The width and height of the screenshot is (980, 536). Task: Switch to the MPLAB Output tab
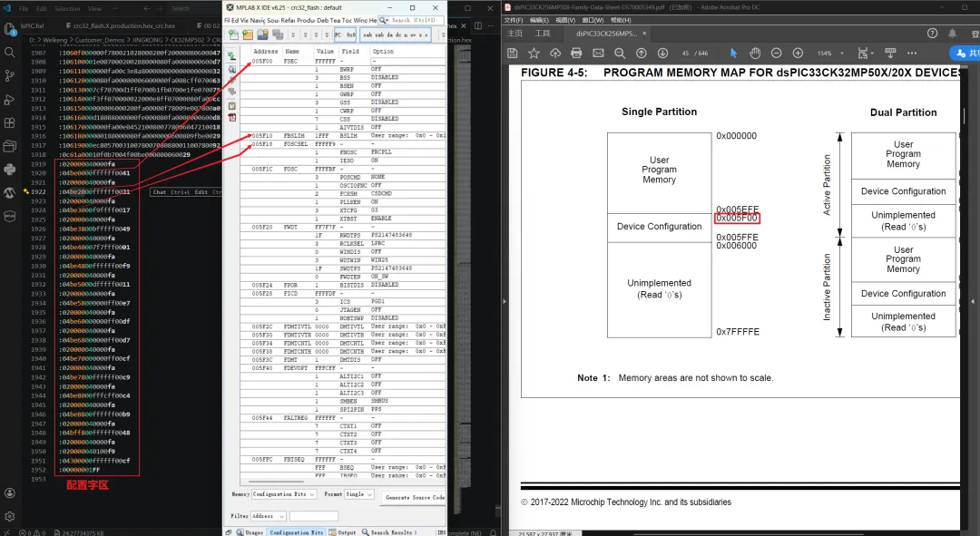(342, 532)
